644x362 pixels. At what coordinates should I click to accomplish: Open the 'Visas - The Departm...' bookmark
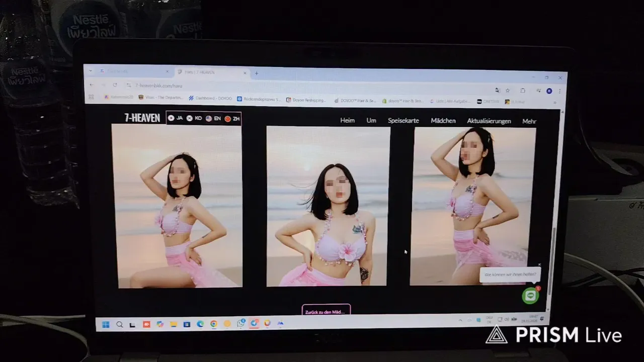click(160, 98)
